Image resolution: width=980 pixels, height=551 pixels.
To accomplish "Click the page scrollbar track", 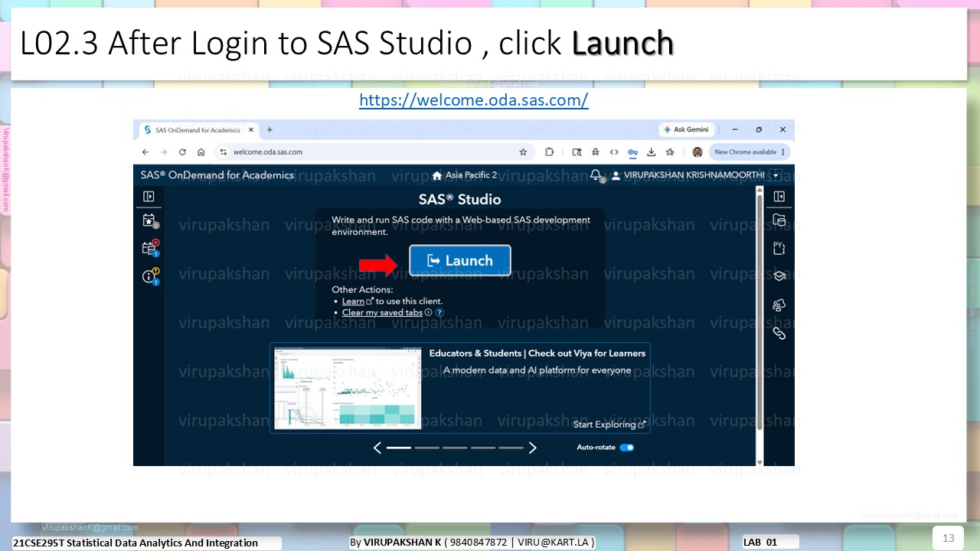I will coord(759,325).
